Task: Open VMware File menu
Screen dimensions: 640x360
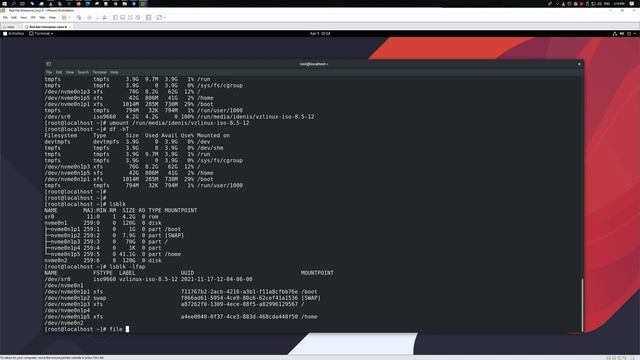Action: coord(5,18)
